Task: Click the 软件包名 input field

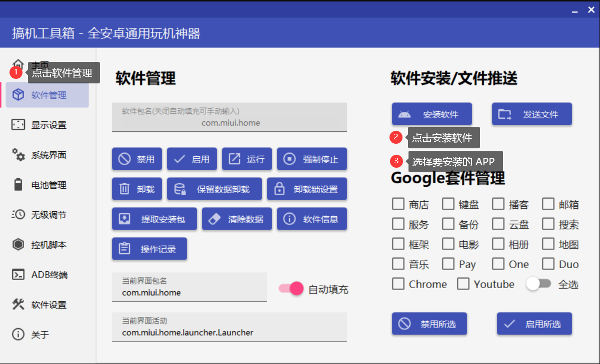Action: click(229, 117)
